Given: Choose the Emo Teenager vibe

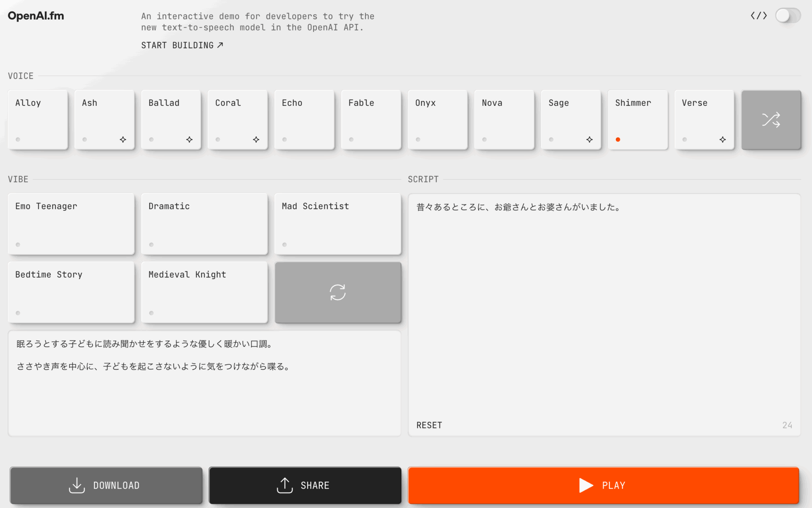Looking at the screenshot, I should tap(71, 224).
